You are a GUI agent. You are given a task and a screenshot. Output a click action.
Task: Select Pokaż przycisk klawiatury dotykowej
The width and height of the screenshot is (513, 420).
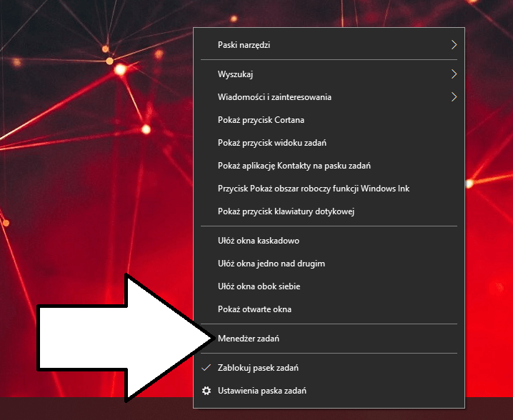[329, 211]
